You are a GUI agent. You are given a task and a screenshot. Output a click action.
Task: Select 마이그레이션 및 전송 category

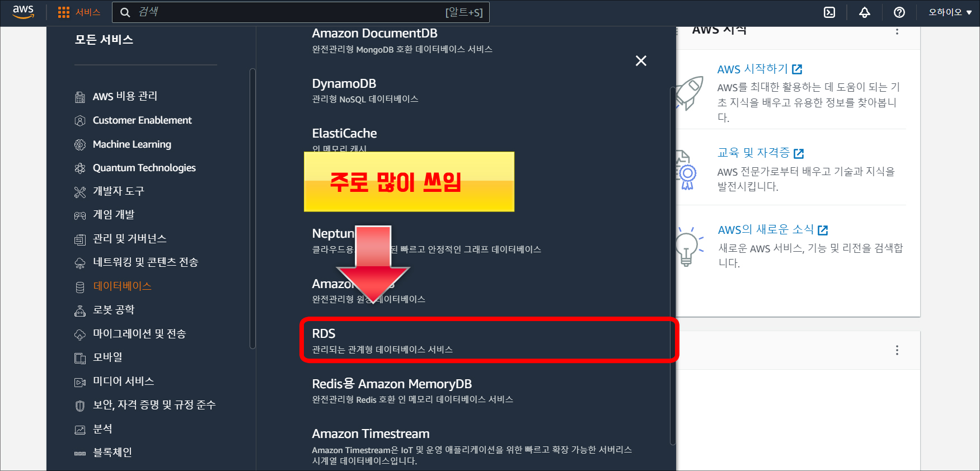click(139, 334)
